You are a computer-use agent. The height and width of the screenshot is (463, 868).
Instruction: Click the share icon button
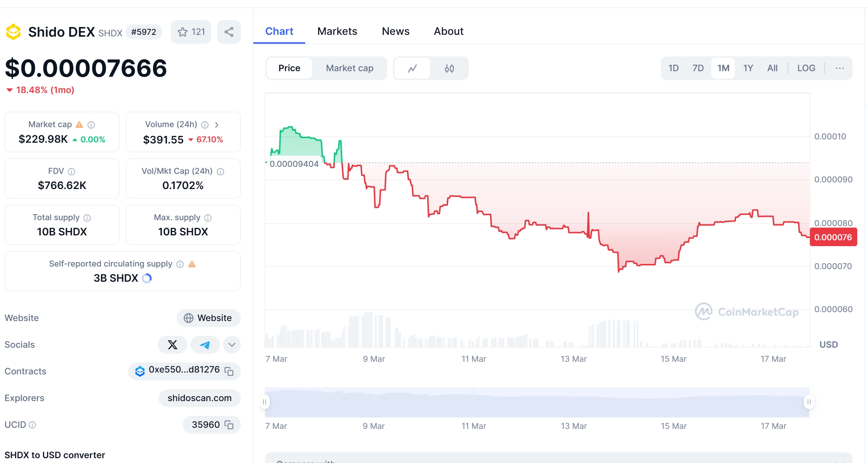pyautogui.click(x=229, y=32)
